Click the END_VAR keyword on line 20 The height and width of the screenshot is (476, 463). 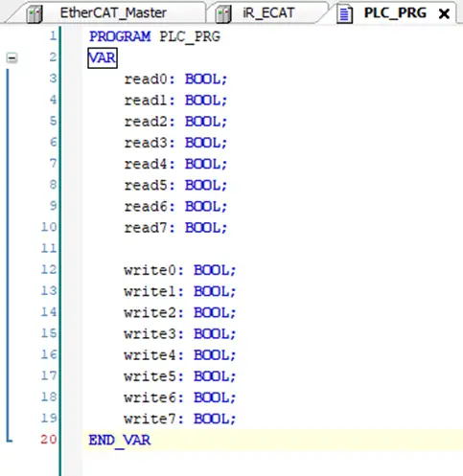click(120, 441)
